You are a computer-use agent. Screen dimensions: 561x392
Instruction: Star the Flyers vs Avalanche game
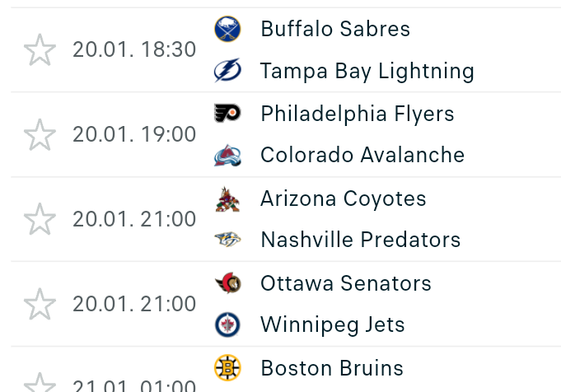pyautogui.click(x=40, y=134)
